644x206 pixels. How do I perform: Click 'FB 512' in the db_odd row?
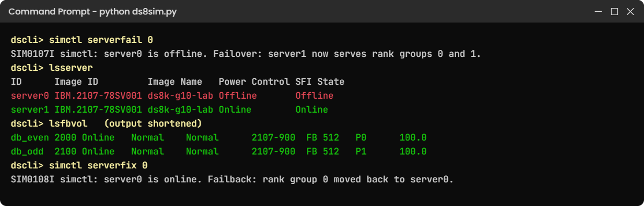(x=323, y=152)
